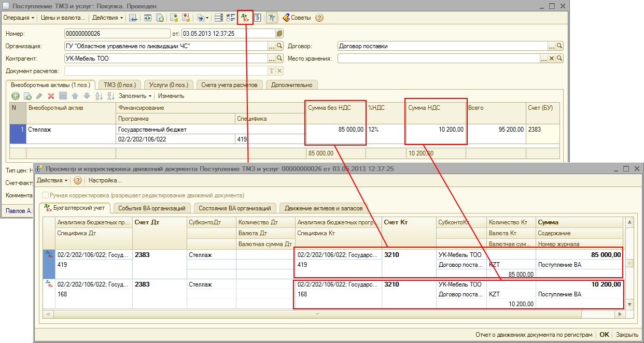This screenshot has width=644, height=343.
Task: Open Настройка in movements window
Action: click(105, 180)
